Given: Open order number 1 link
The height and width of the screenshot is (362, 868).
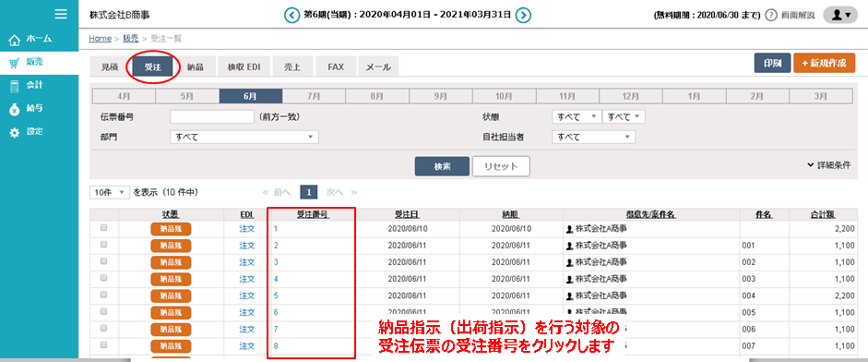Looking at the screenshot, I should (276, 228).
